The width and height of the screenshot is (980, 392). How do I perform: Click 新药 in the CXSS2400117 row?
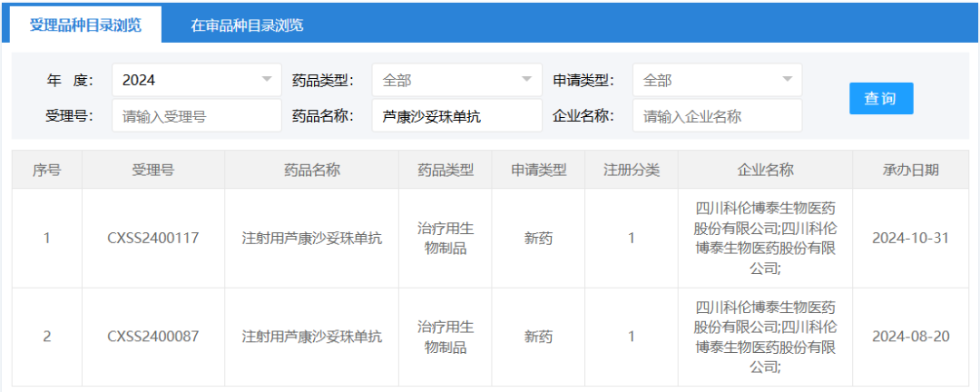click(x=539, y=239)
